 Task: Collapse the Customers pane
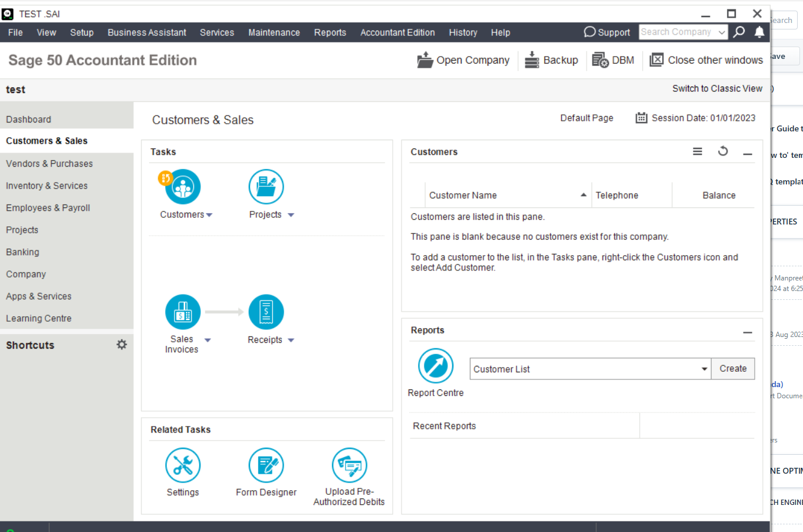748,154
